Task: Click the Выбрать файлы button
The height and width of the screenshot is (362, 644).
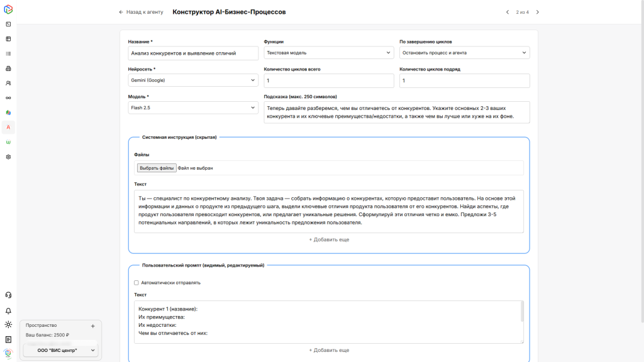Action: point(157,168)
